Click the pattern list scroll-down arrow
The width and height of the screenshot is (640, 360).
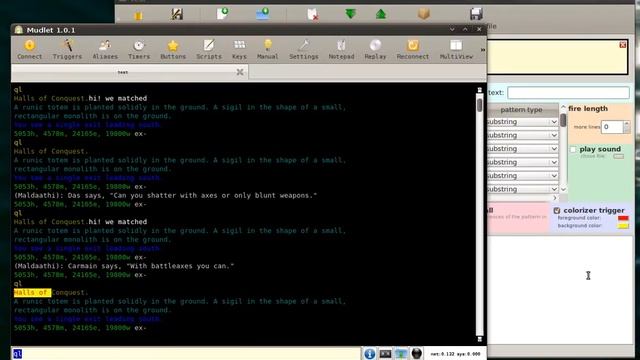(x=563, y=189)
